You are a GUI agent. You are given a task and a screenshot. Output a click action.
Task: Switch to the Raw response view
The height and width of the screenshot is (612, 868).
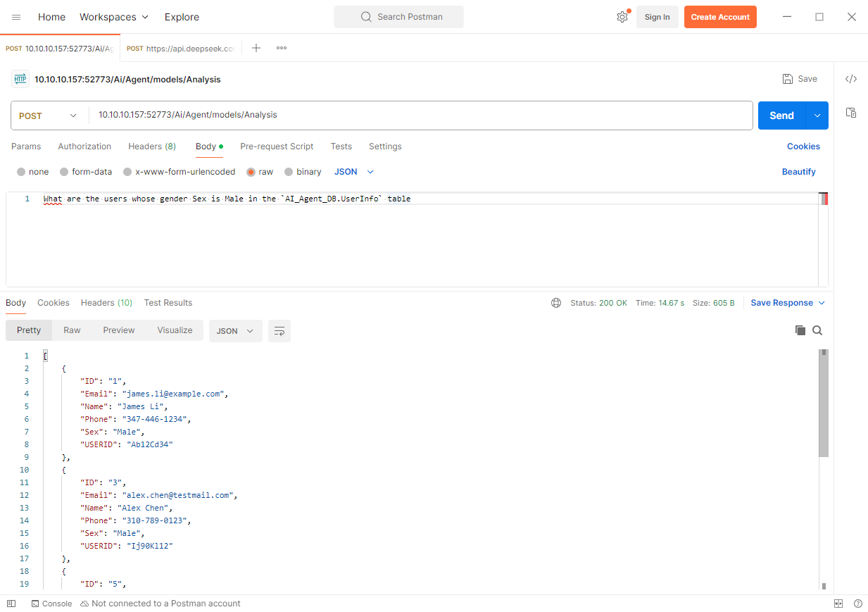click(x=72, y=330)
